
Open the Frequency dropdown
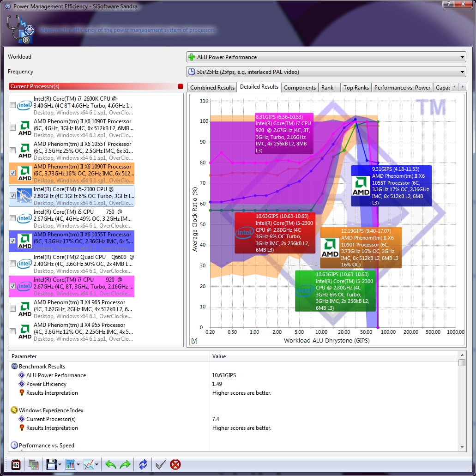pyautogui.click(x=326, y=72)
